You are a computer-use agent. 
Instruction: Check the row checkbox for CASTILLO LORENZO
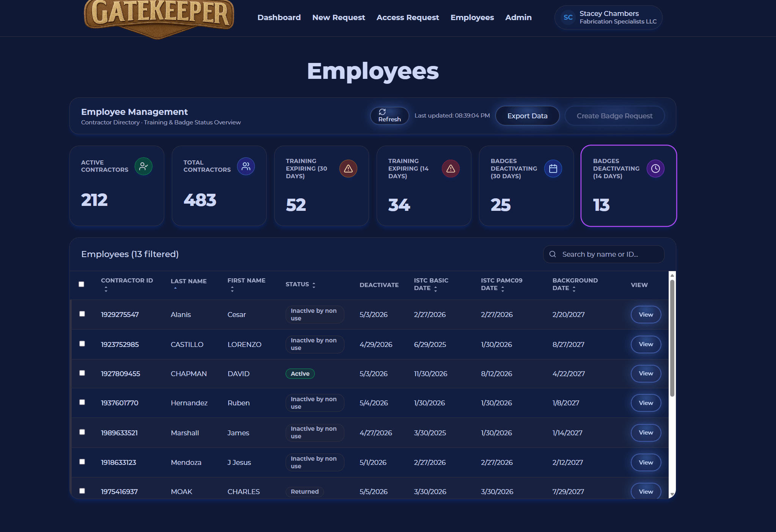point(82,344)
